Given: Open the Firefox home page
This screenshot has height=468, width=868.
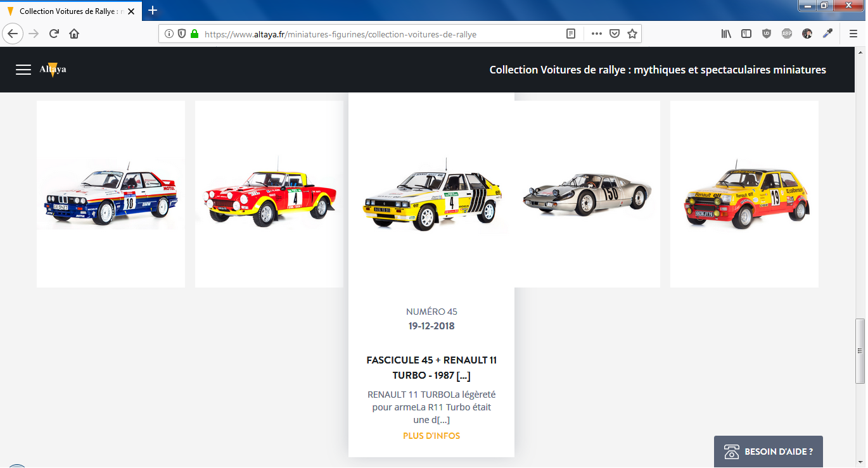Looking at the screenshot, I should (74, 34).
